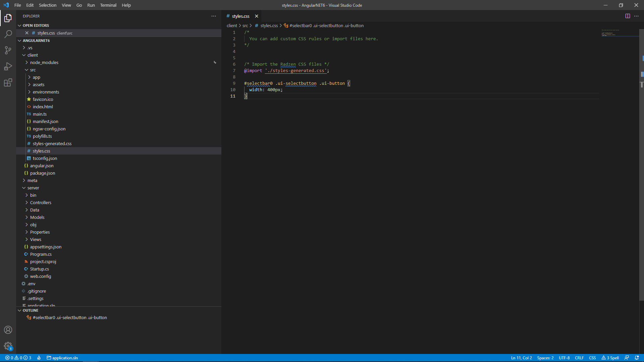Collapse the client folder
The image size is (644, 362).
[x=119, y=55]
